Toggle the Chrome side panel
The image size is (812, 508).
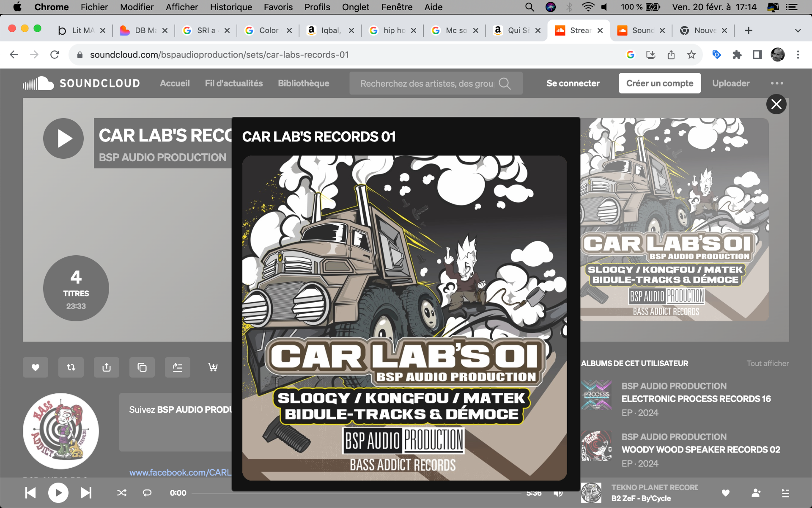point(757,55)
